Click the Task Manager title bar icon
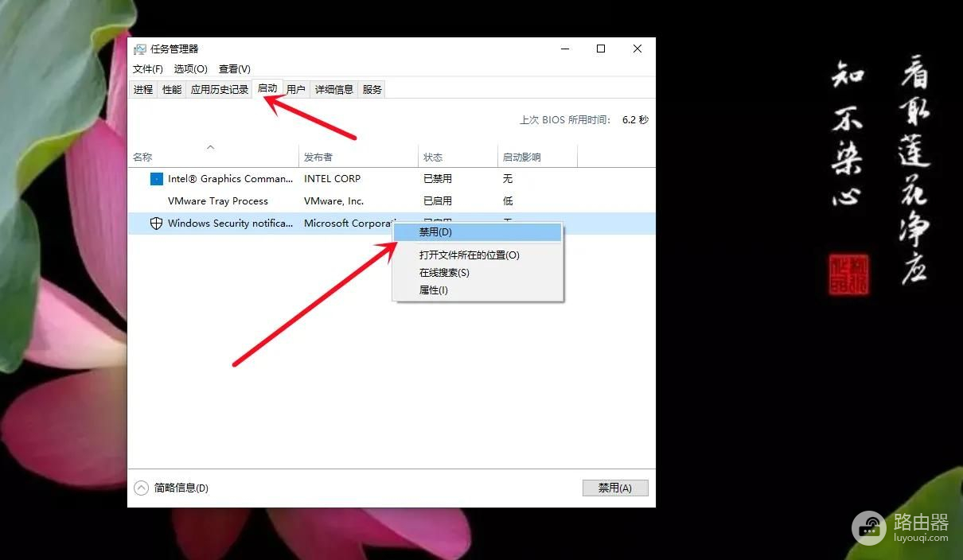The height and width of the screenshot is (560, 963). (x=140, y=49)
